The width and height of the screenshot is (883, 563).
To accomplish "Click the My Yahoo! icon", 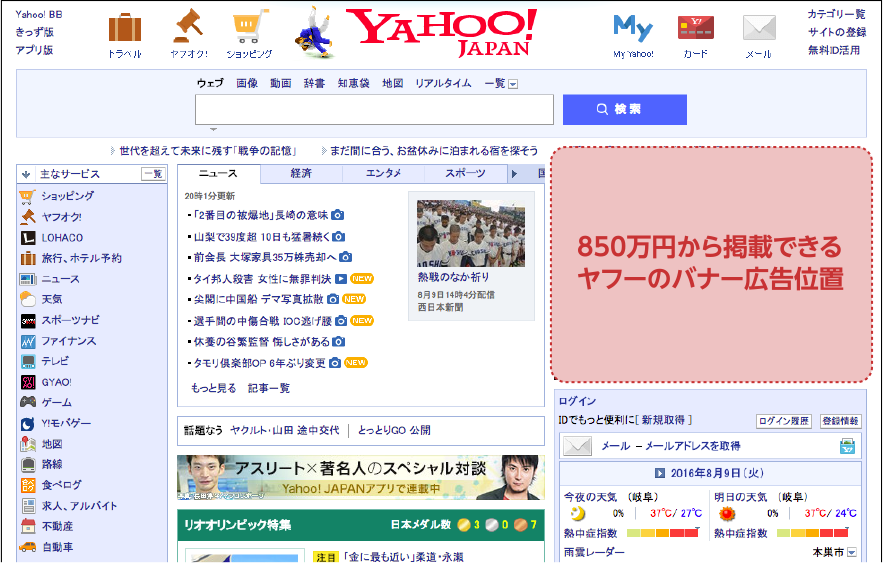I will point(633,28).
